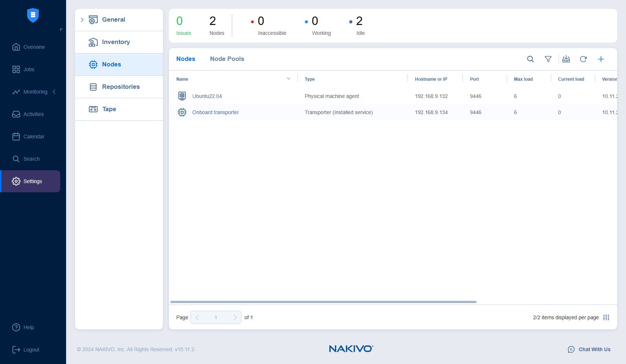Screen dimensions: 626x364
Task: Click the download icon in Nodes toolbar
Action: click(566, 59)
